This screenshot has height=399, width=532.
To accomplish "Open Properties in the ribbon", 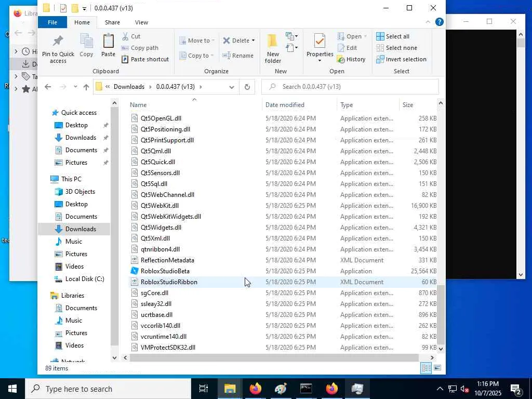I will tap(320, 47).
